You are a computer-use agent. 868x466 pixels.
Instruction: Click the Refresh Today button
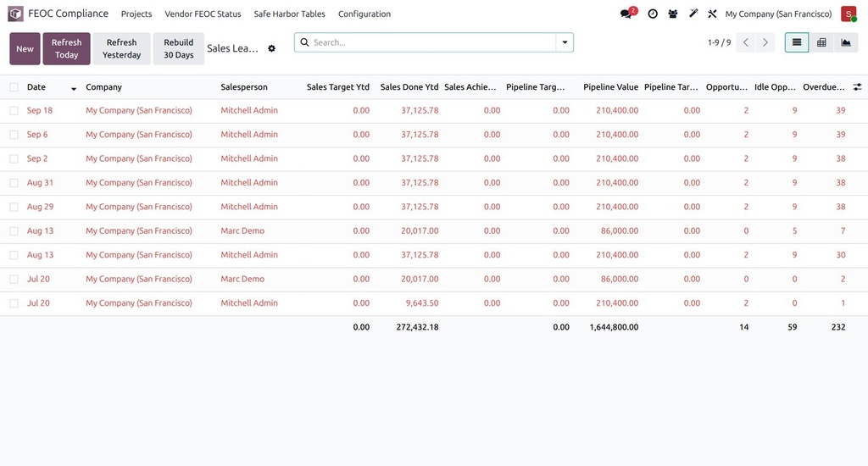pos(66,48)
